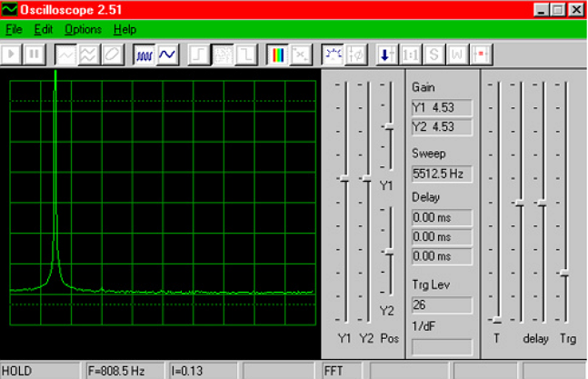Click the first delay slider handle
Viewport: 588px width, 379px height.
pos(520,203)
